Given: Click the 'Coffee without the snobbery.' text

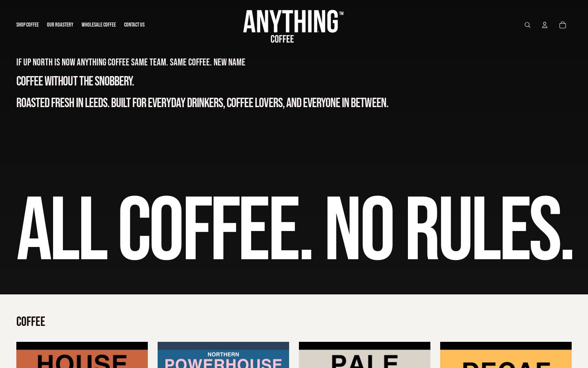Looking at the screenshot, I should pyautogui.click(x=75, y=81).
